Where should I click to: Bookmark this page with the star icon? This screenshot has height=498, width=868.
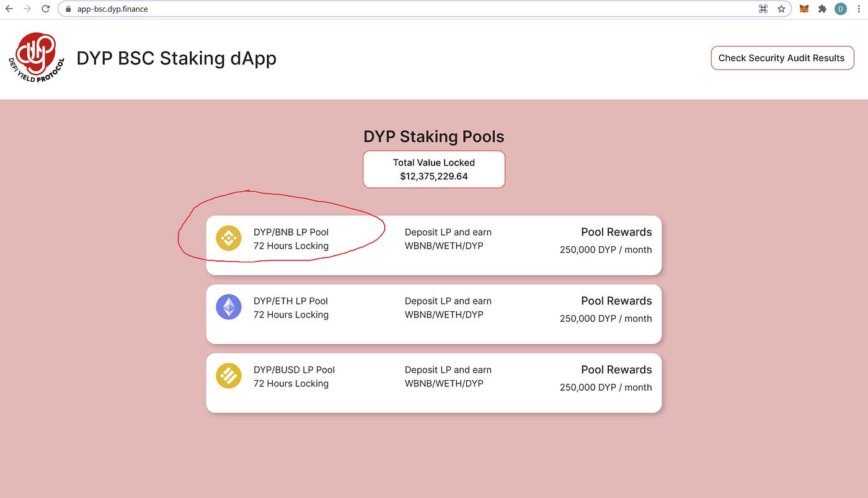pyautogui.click(x=781, y=9)
